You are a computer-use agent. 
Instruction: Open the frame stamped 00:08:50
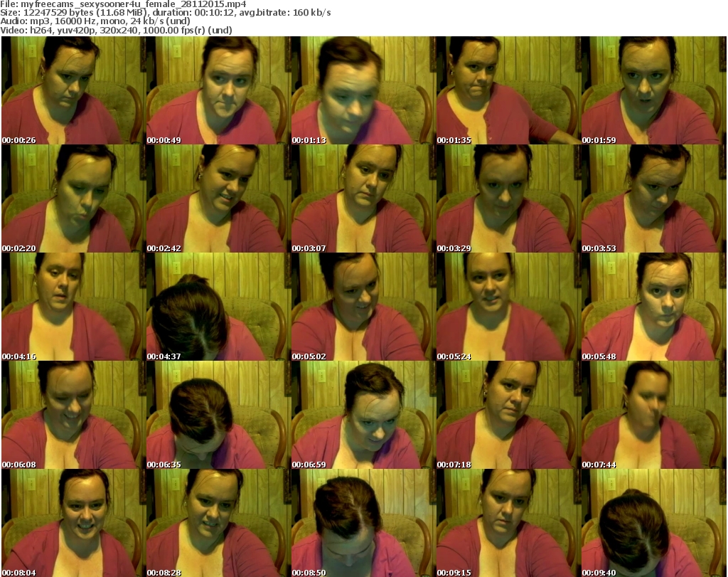(363, 523)
